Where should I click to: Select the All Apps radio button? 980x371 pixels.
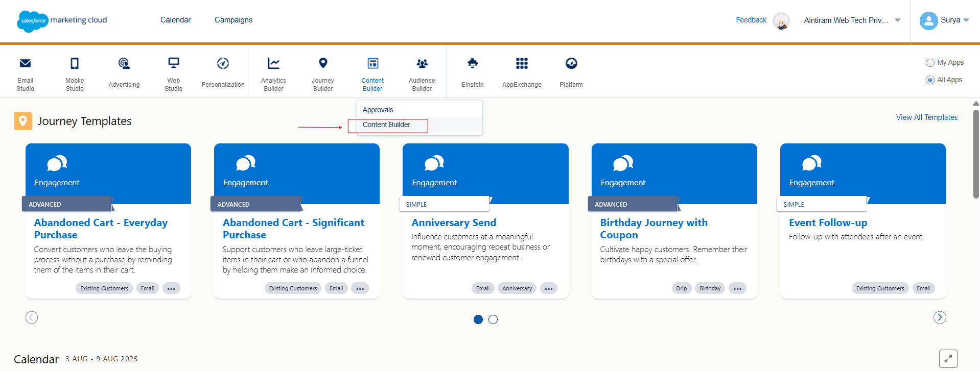coord(930,80)
